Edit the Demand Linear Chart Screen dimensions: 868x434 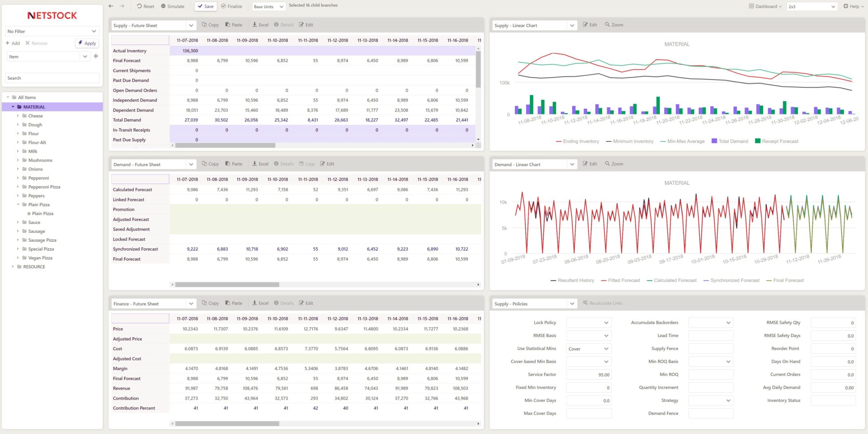click(590, 164)
